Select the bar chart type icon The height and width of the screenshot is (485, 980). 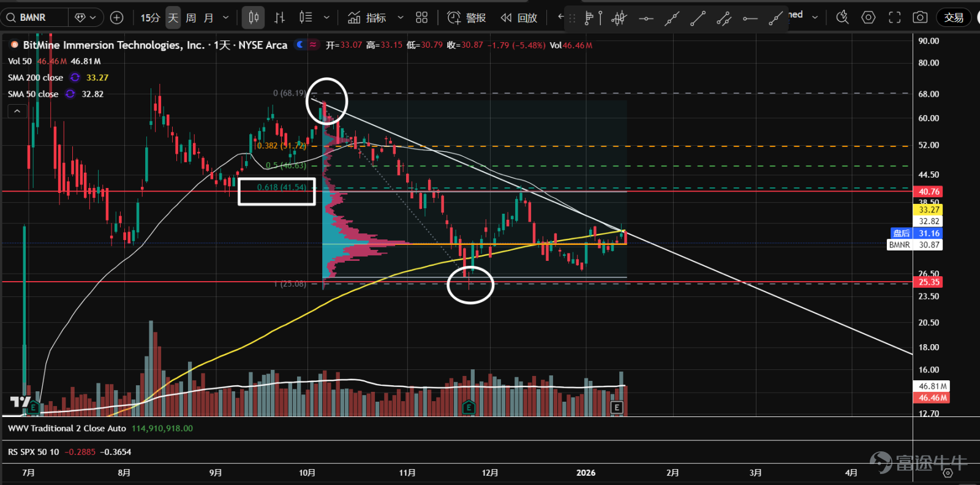tap(279, 18)
